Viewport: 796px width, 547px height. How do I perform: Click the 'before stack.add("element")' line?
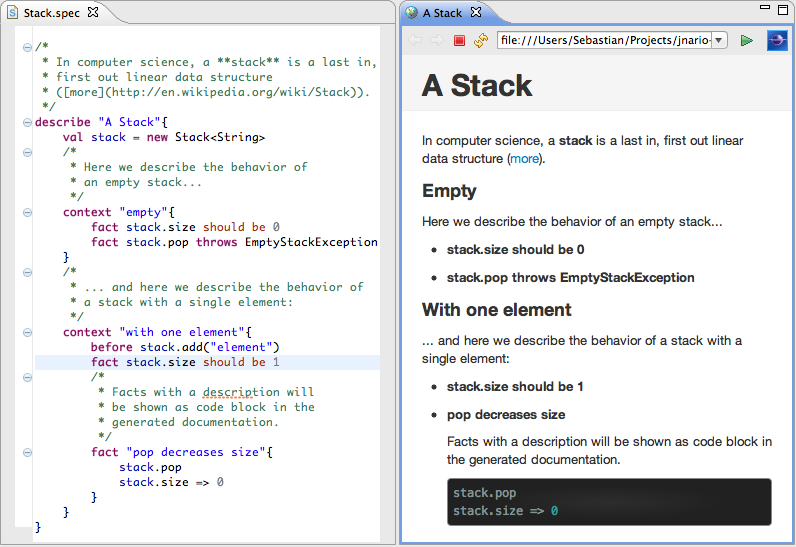(x=185, y=347)
